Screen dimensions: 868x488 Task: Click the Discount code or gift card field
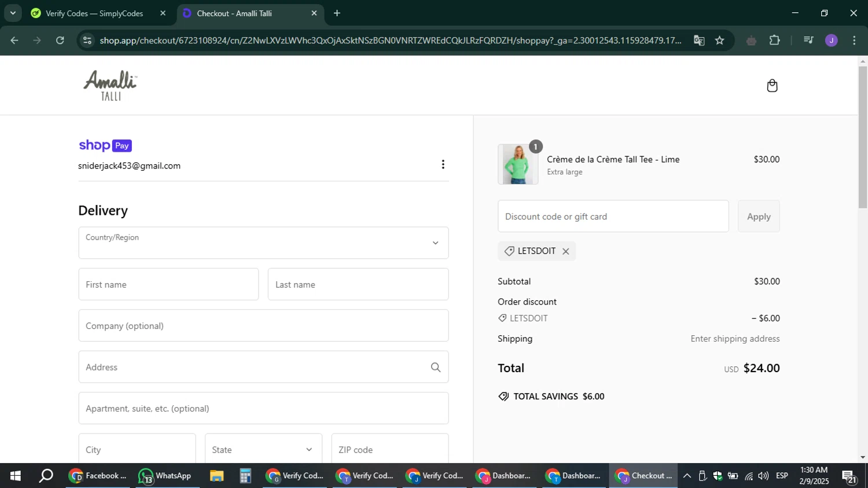pyautogui.click(x=613, y=217)
